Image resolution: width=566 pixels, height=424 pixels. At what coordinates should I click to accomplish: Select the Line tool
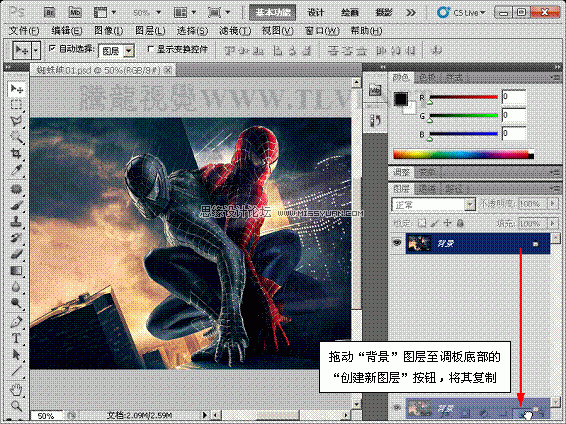pos(16,371)
